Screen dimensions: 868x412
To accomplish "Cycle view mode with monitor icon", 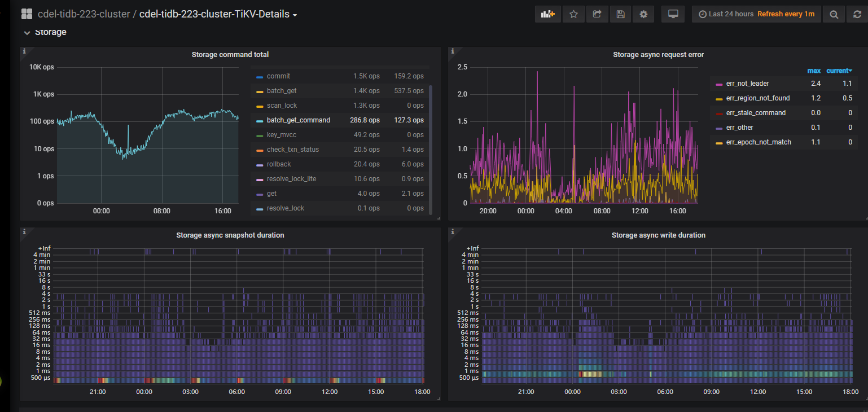I will coord(673,14).
